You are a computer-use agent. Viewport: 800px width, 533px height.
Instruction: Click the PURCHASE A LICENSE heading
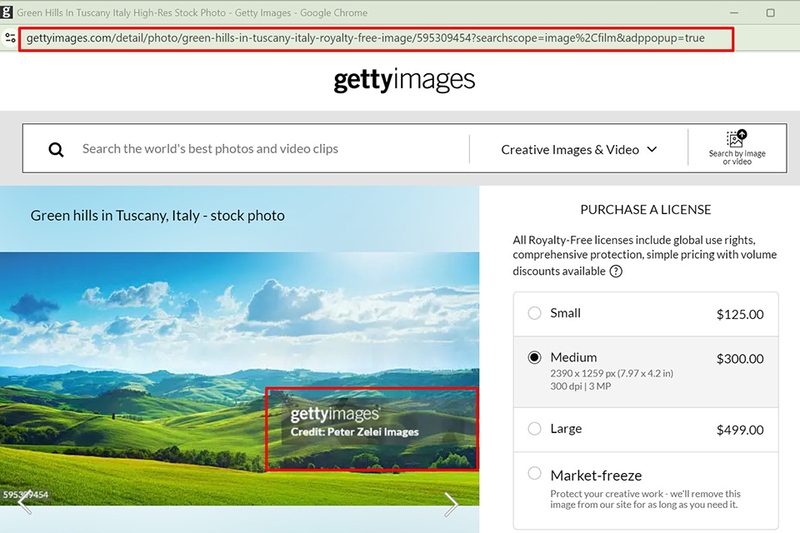[x=645, y=210]
